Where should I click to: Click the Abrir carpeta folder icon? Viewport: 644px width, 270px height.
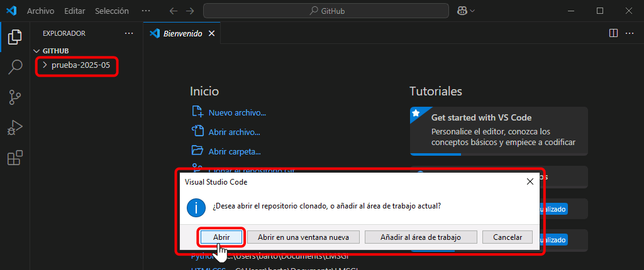tap(197, 150)
